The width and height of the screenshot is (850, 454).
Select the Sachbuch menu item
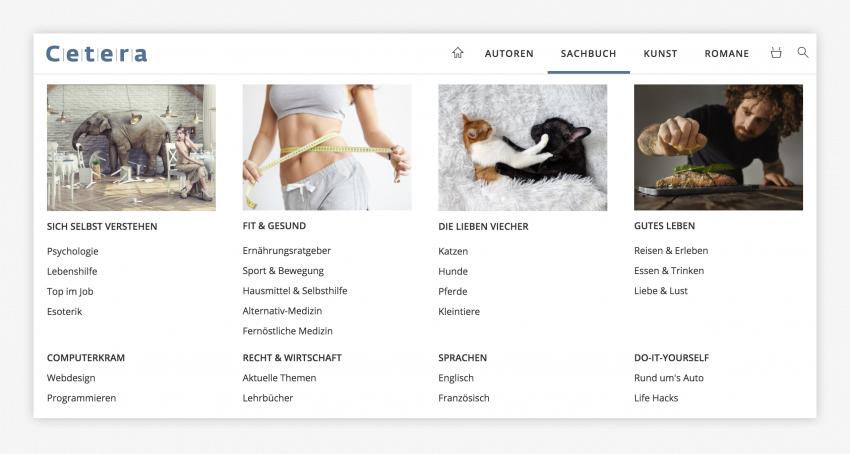tap(588, 54)
